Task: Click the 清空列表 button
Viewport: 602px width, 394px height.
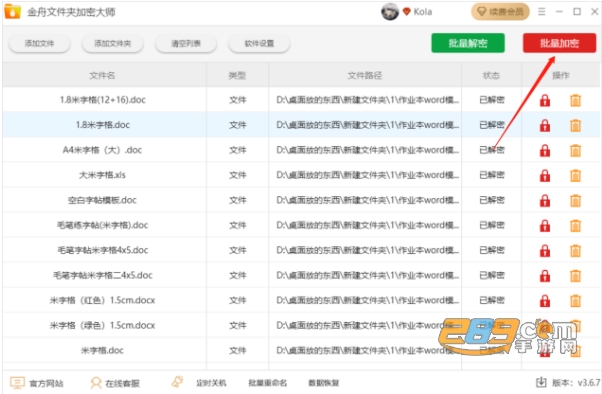Action: click(x=186, y=43)
